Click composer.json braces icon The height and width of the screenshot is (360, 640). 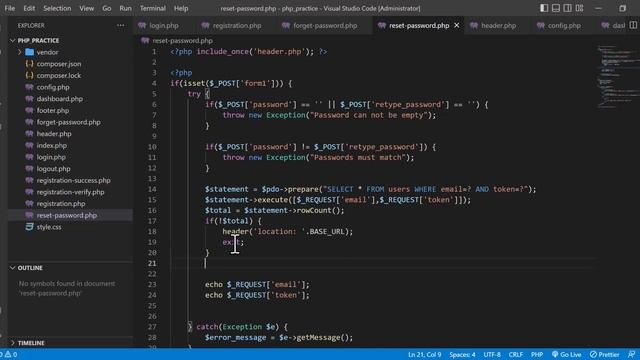tap(29, 64)
